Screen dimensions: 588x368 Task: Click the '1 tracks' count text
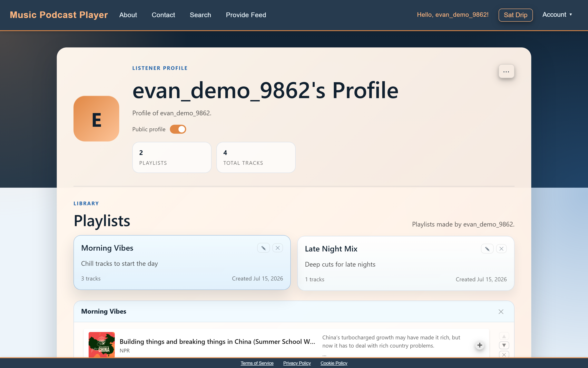[x=314, y=279]
